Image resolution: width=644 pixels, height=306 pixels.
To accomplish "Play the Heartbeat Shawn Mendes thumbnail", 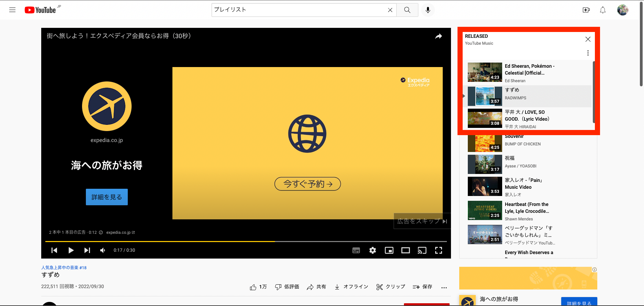I will [485, 210].
